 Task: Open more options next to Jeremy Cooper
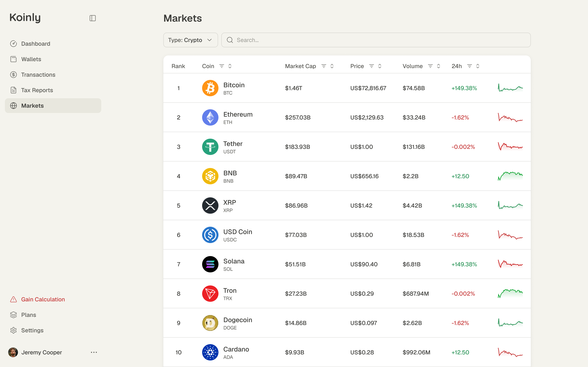(x=94, y=352)
